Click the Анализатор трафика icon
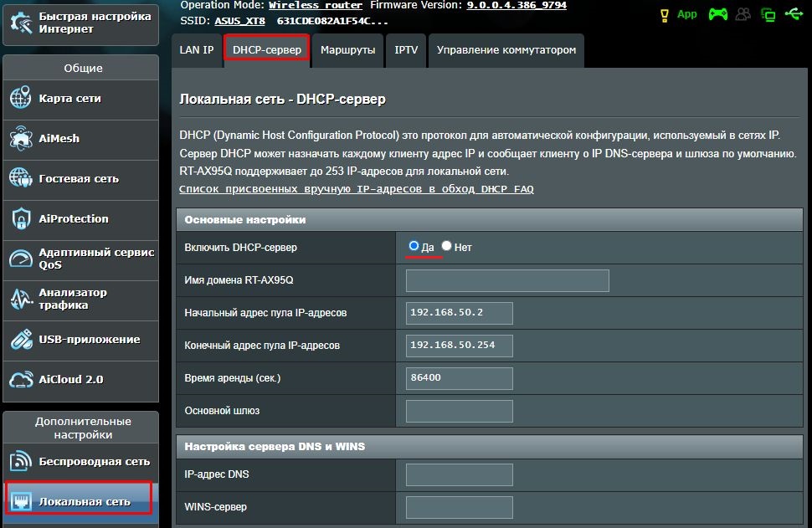Image resolution: width=812 pixels, height=528 pixels. (21, 299)
